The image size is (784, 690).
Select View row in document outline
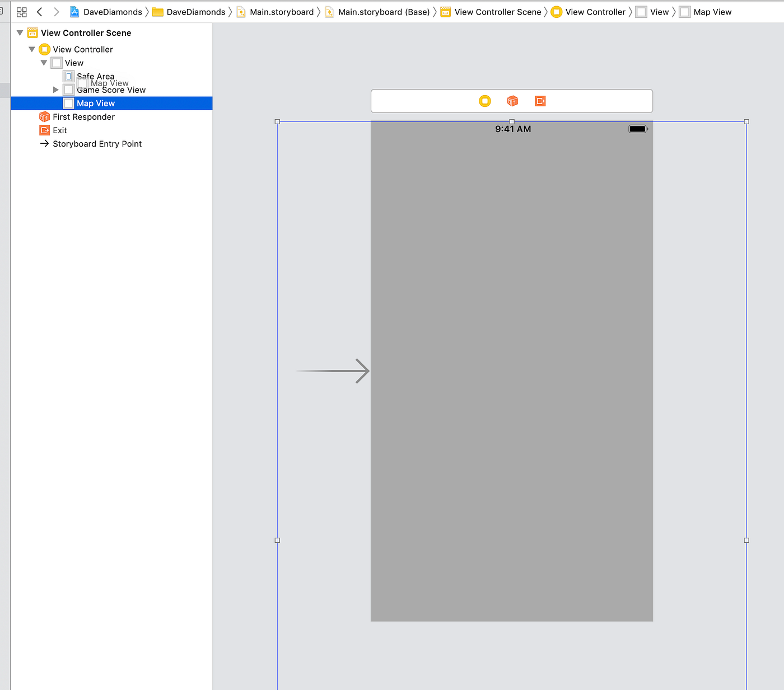point(111,63)
